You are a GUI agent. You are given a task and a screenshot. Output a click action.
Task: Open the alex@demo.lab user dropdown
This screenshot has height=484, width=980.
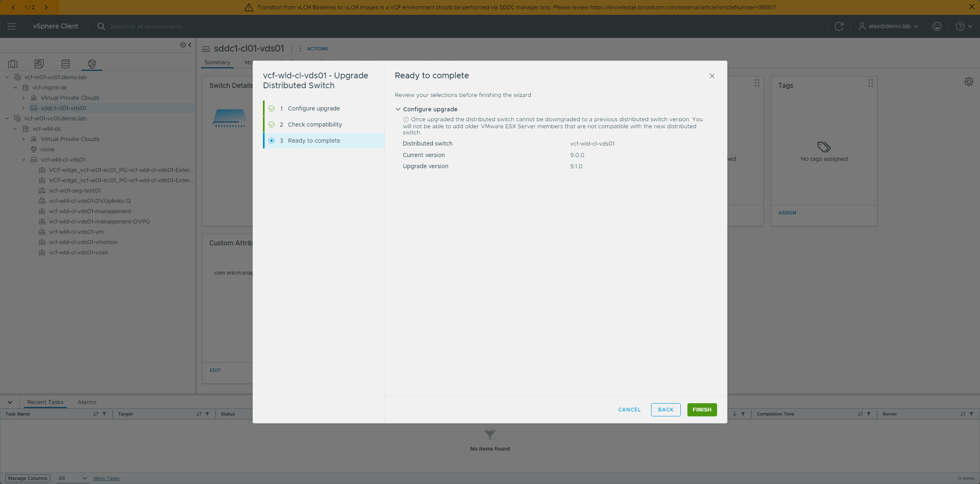pyautogui.click(x=888, y=26)
